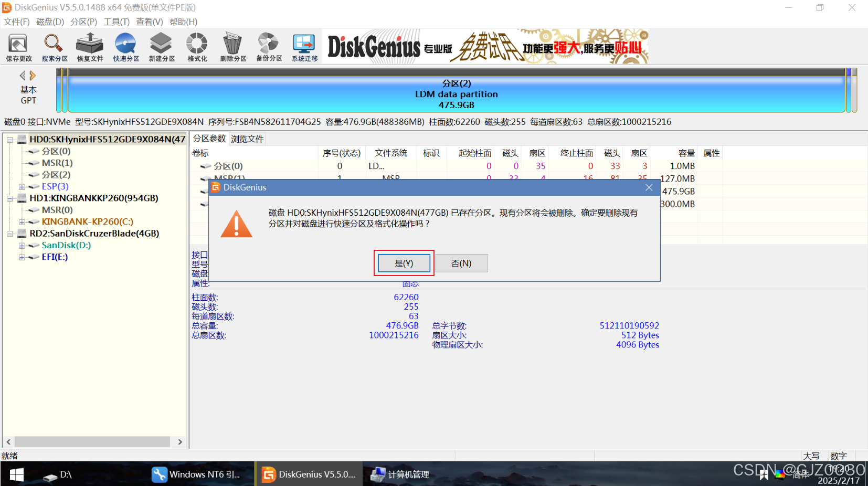Click the 文件系统 column header
Viewport: 868px width, 486px height.
click(x=391, y=153)
